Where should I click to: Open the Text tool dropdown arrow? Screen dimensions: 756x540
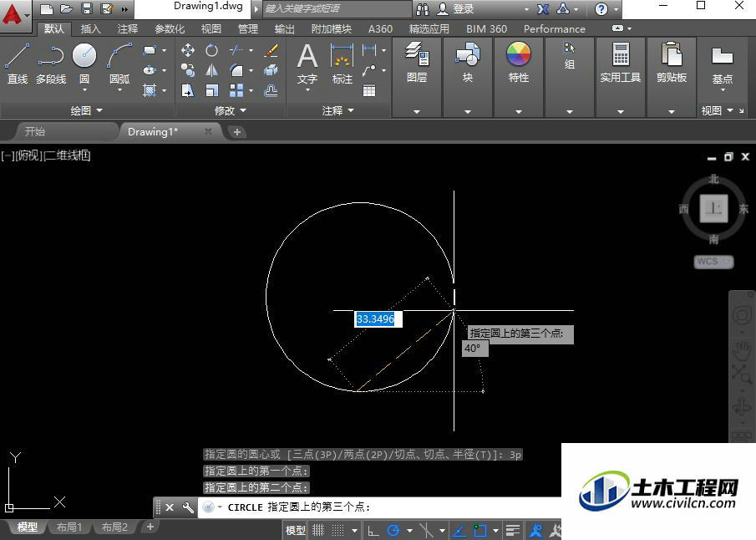pyautogui.click(x=307, y=89)
